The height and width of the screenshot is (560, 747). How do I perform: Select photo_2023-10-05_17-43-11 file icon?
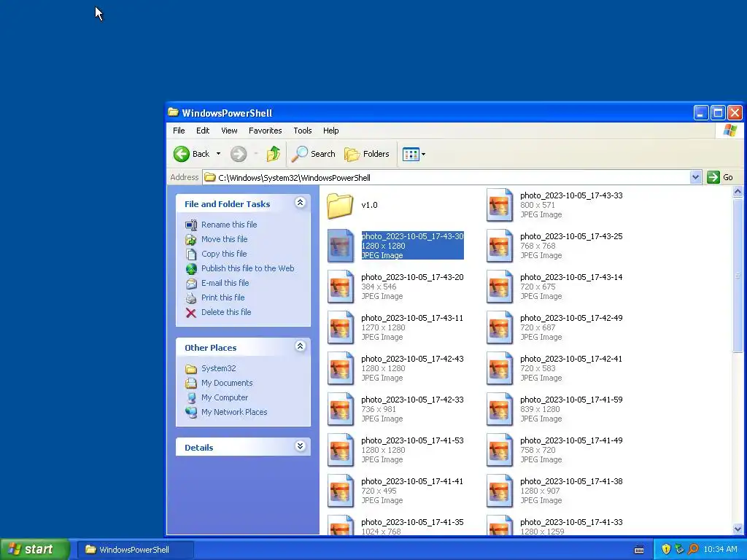point(340,327)
